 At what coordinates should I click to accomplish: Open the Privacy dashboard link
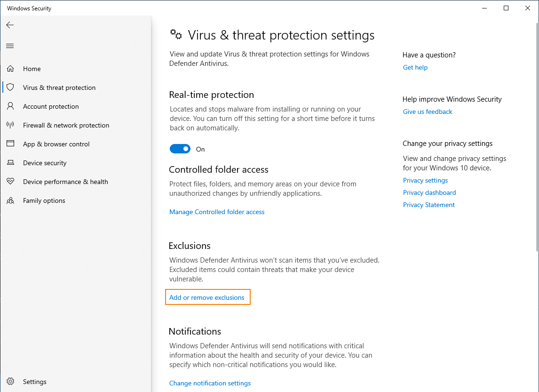(429, 192)
